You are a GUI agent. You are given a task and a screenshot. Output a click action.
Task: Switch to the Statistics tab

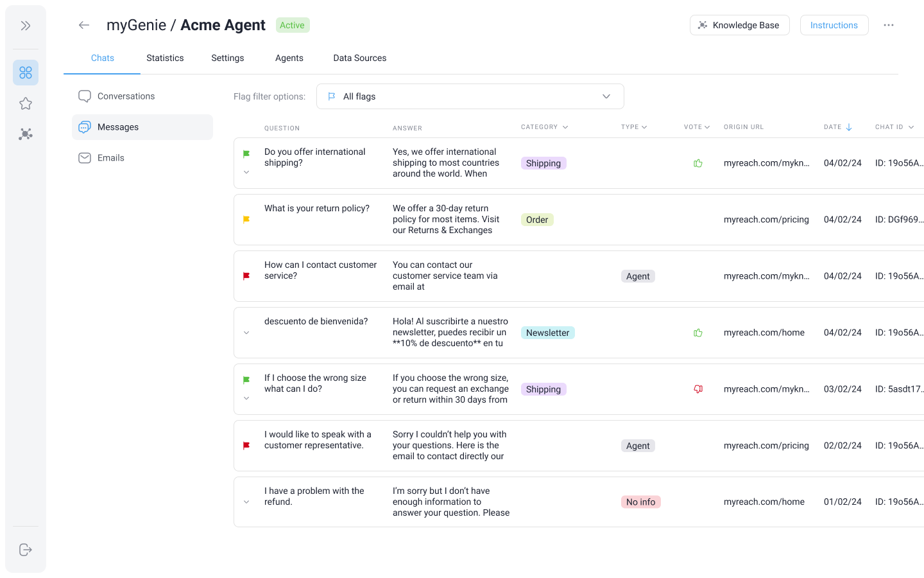pos(165,58)
